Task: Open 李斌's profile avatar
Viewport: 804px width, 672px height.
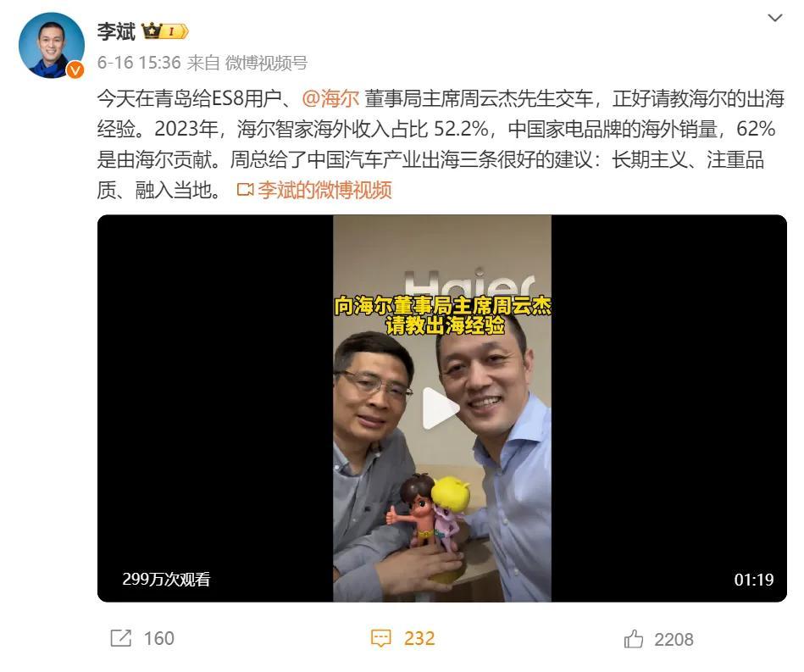Action: (52, 45)
